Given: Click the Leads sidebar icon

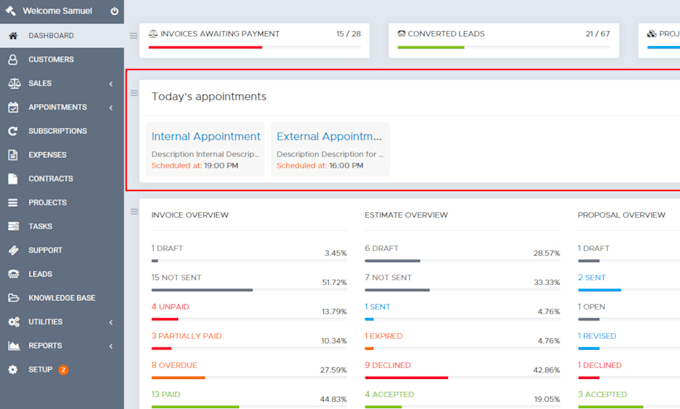Looking at the screenshot, I should point(13,274).
